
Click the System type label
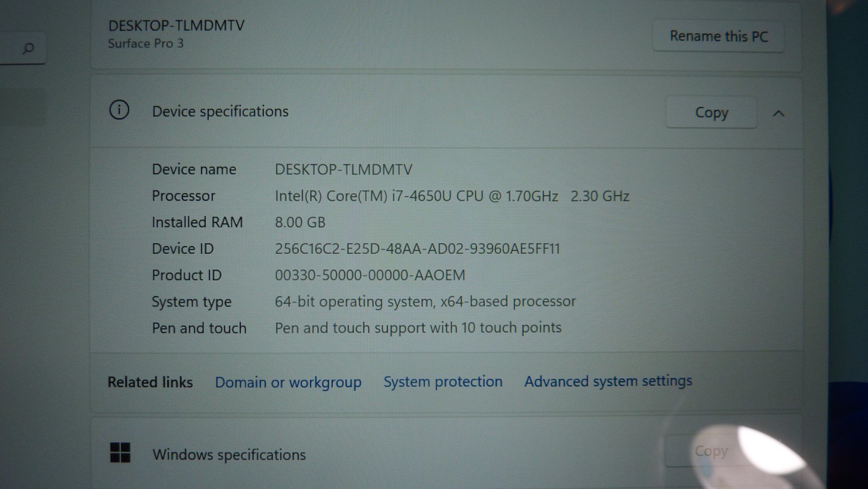coord(192,302)
